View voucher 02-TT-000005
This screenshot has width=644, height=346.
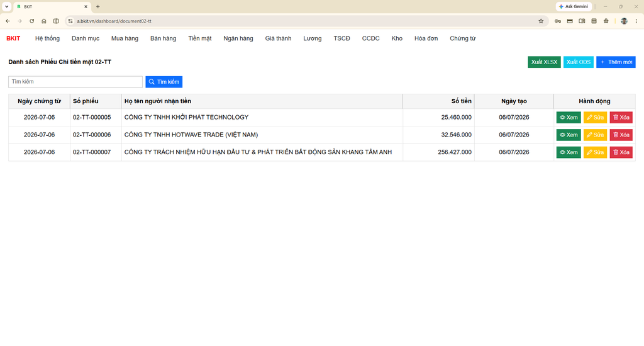click(x=569, y=118)
